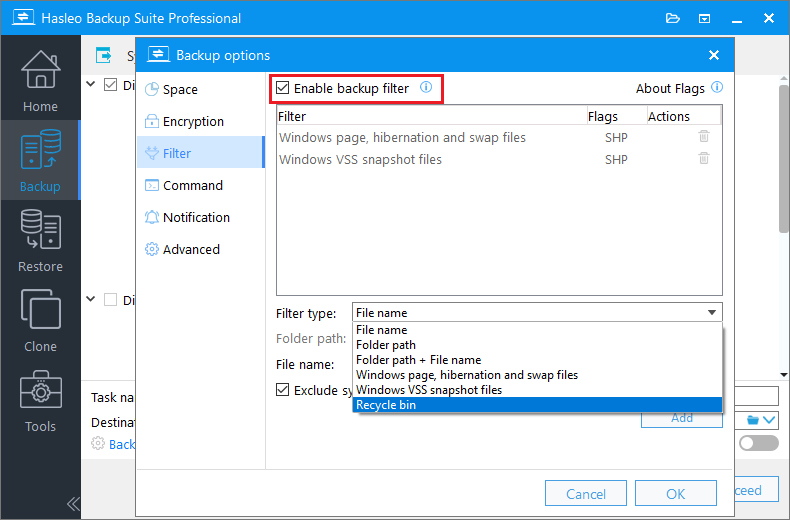Click the Filter column header
Screen dimensions: 790x520
coord(432,116)
